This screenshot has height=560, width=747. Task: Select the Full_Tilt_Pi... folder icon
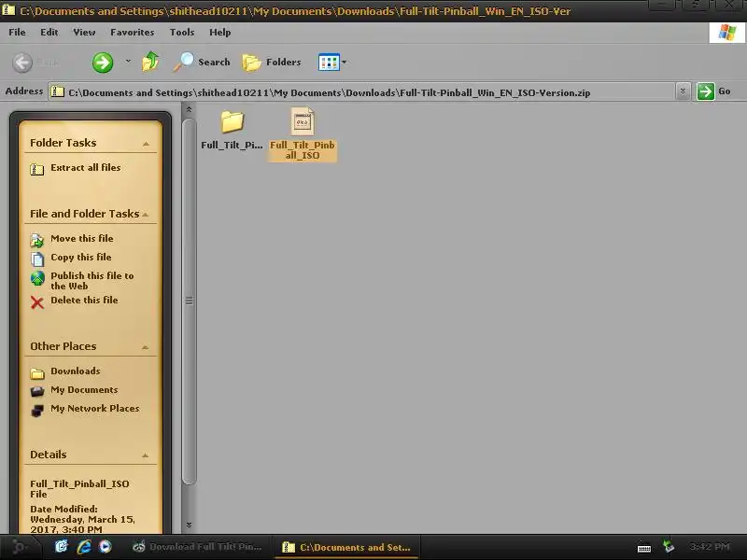click(232, 122)
